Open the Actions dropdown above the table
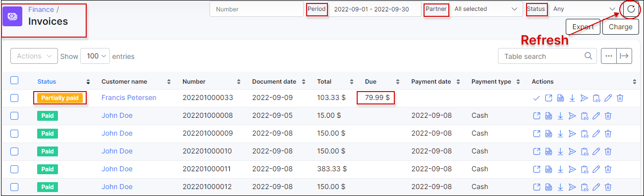Viewport: 644px width, 196px height. point(34,56)
